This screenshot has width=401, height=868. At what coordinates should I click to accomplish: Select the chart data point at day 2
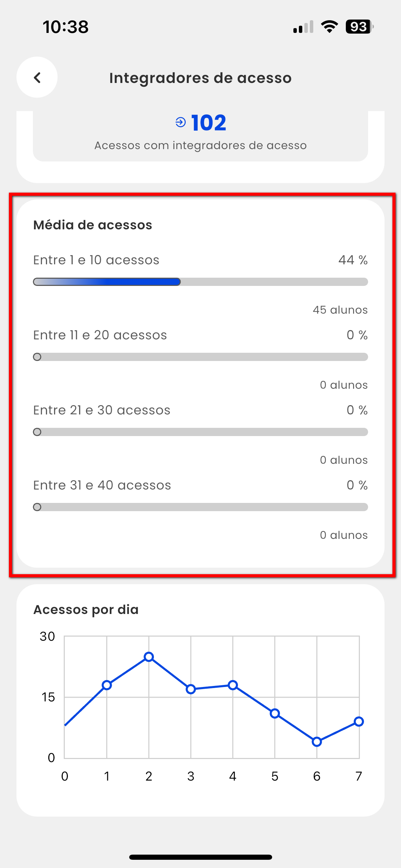click(149, 657)
